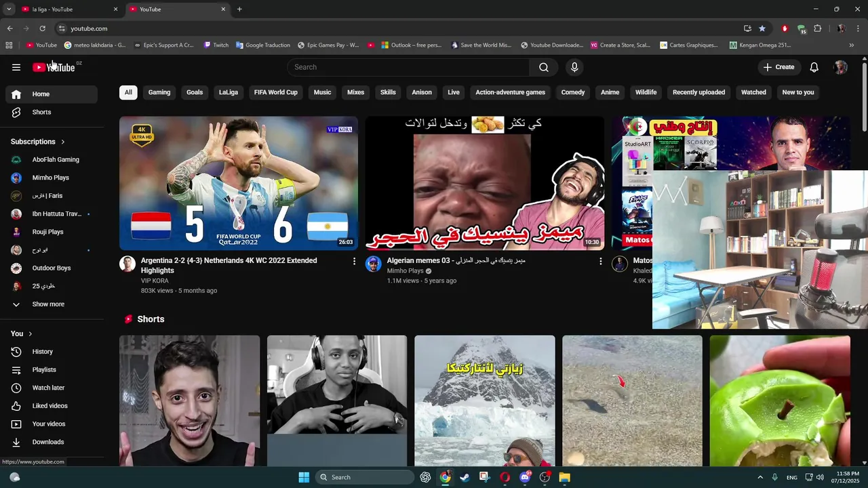Open Twitch bookmark

coord(216,45)
